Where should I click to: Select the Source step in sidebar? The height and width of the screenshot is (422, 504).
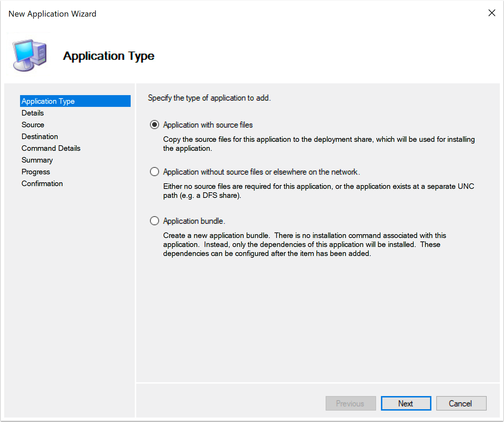33,125
